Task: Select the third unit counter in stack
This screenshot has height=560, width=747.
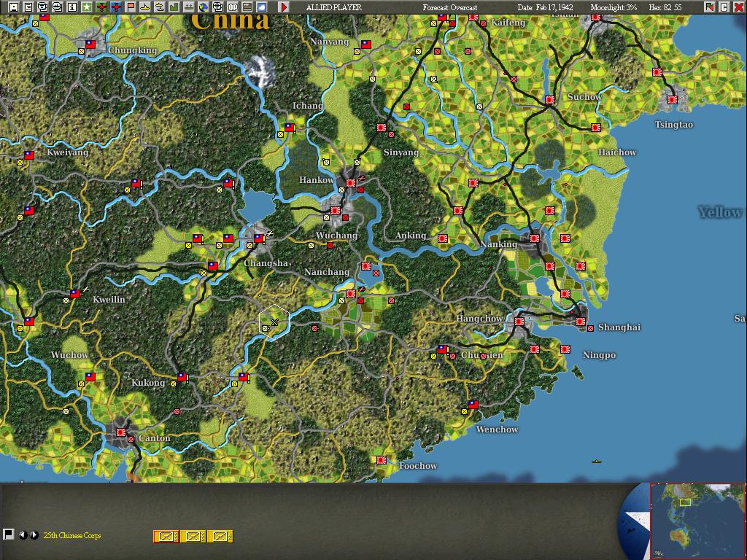Action: pos(220,536)
